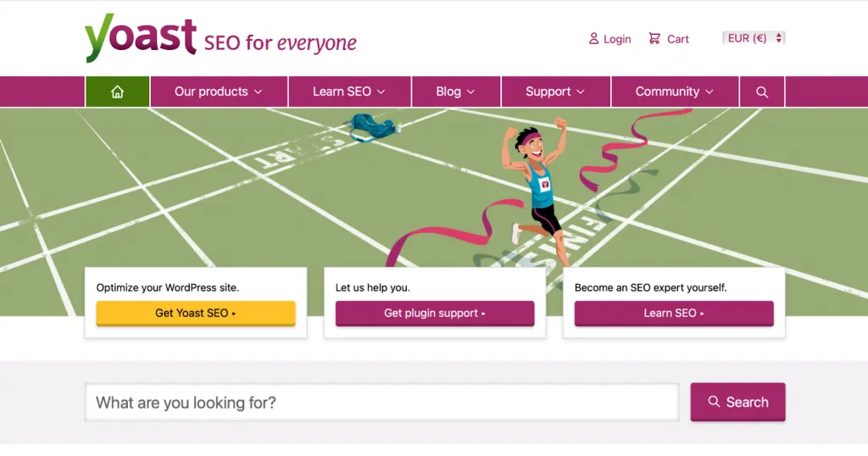The width and height of the screenshot is (868, 456).
Task: Open the Our products menu item
Action: tap(219, 92)
